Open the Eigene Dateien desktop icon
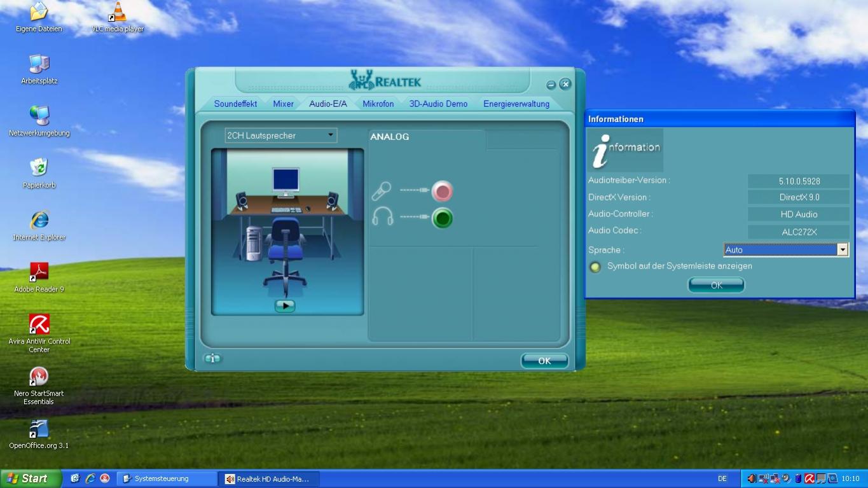The height and width of the screenshot is (488, 868). (39, 17)
